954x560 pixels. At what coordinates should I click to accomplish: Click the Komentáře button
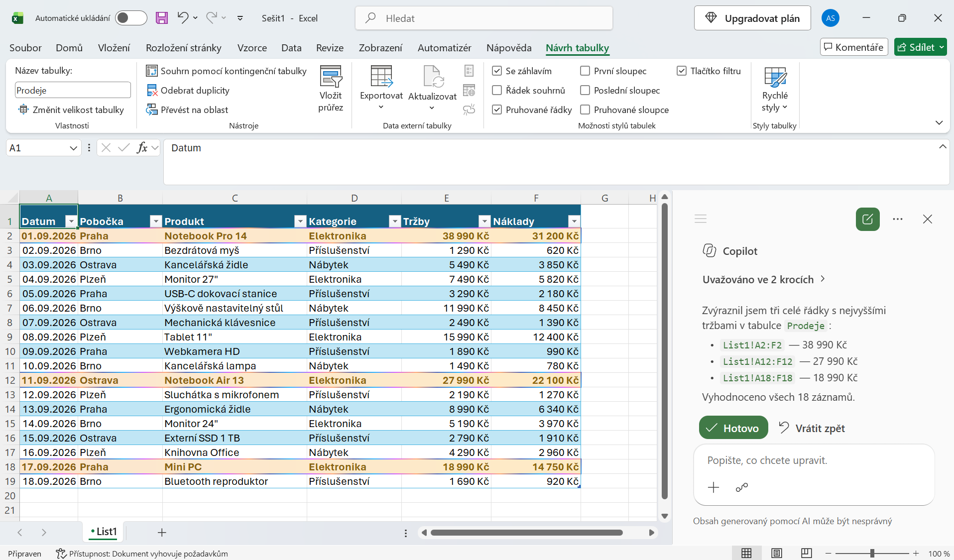pyautogui.click(x=854, y=47)
